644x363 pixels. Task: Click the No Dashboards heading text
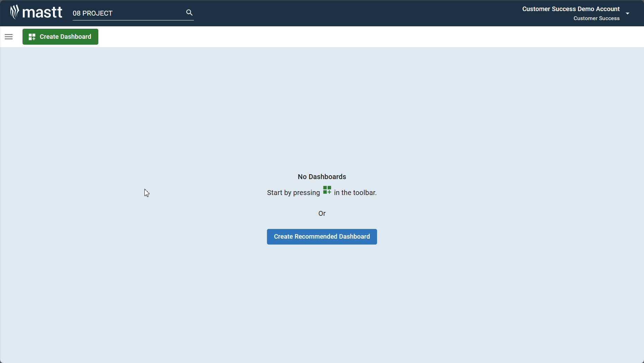tap(321, 177)
